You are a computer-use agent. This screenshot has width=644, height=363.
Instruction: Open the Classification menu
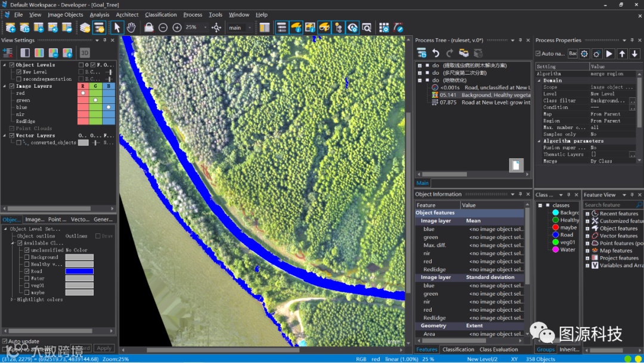tap(160, 14)
